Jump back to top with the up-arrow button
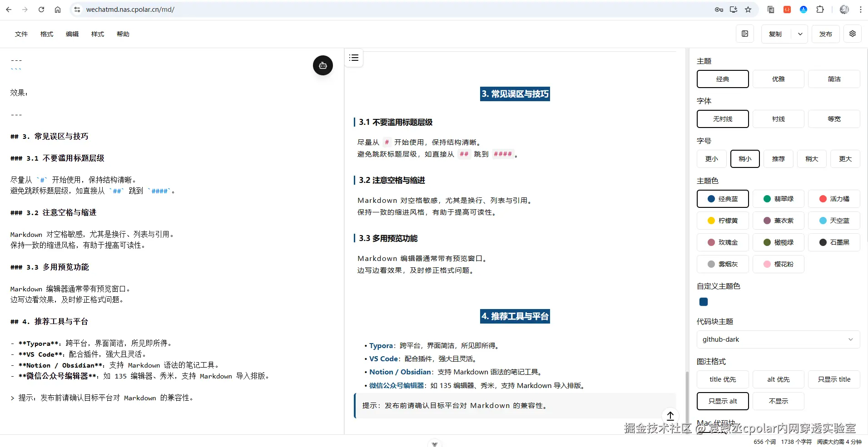Image resolution: width=868 pixels, height=447 pixels. coord(670,415)
